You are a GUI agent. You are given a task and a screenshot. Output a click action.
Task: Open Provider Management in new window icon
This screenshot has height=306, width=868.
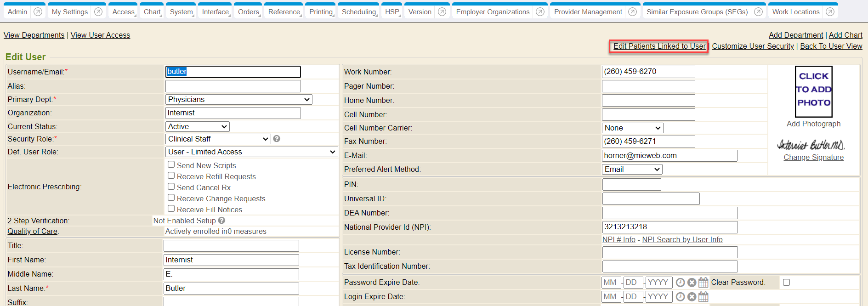point(632,12)
